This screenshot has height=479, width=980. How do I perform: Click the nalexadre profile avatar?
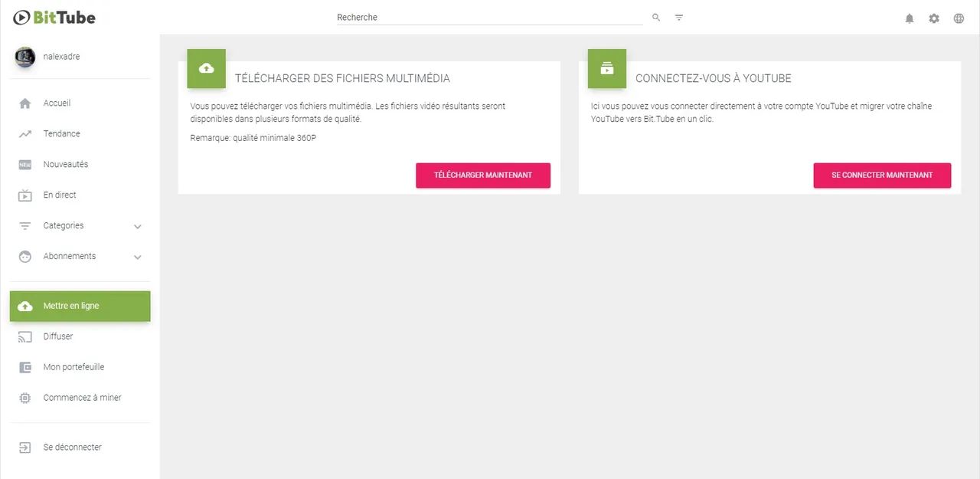pos(25,57)
